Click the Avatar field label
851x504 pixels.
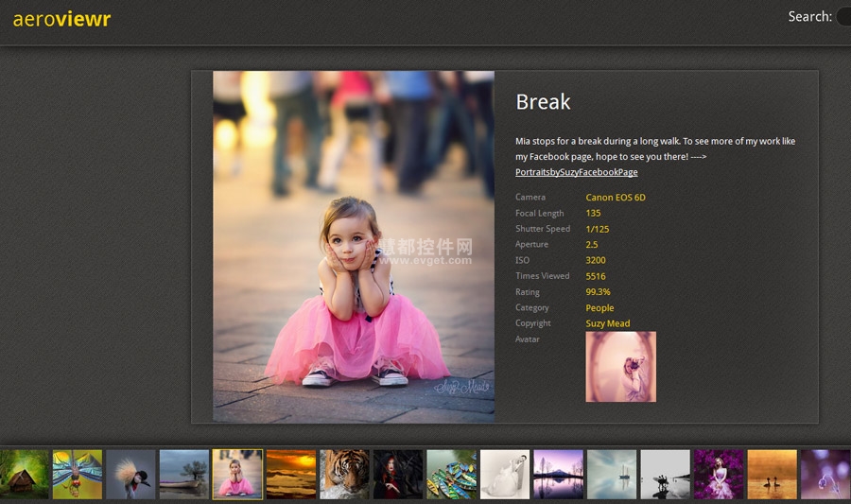(x=527, y=339)
